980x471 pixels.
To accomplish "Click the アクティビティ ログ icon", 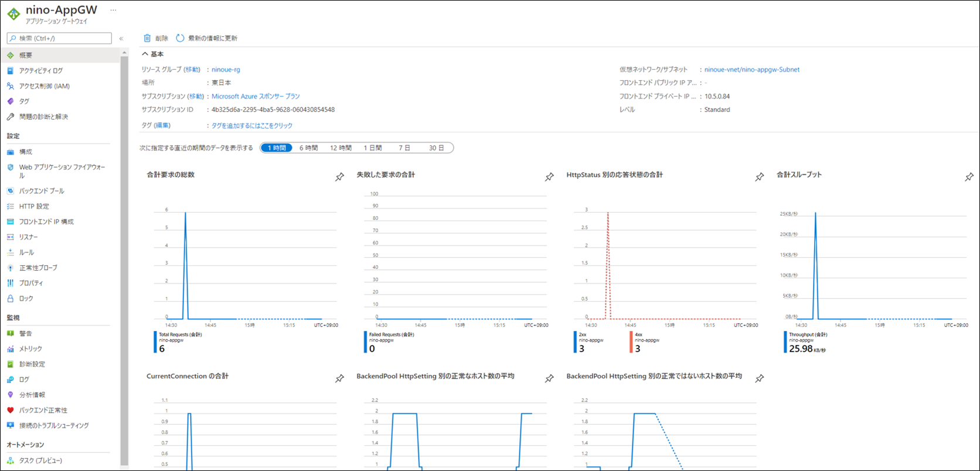I will [x=11, y=70].
